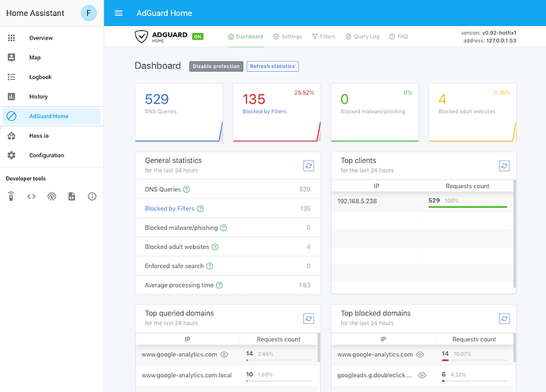The width and height of the screenshot is (546, 392).
Task: Open the Settings tab in AdGuard
Action: pyautogui.click(x=287, y=36)
